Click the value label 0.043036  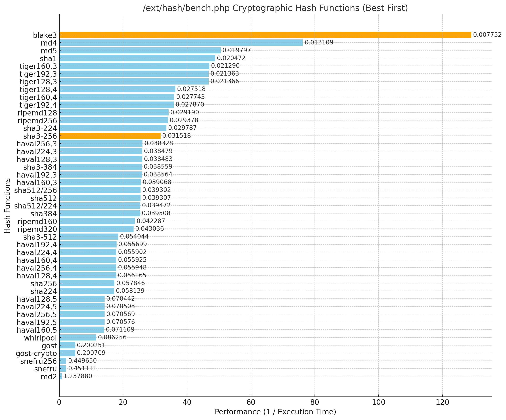point(149,229)
